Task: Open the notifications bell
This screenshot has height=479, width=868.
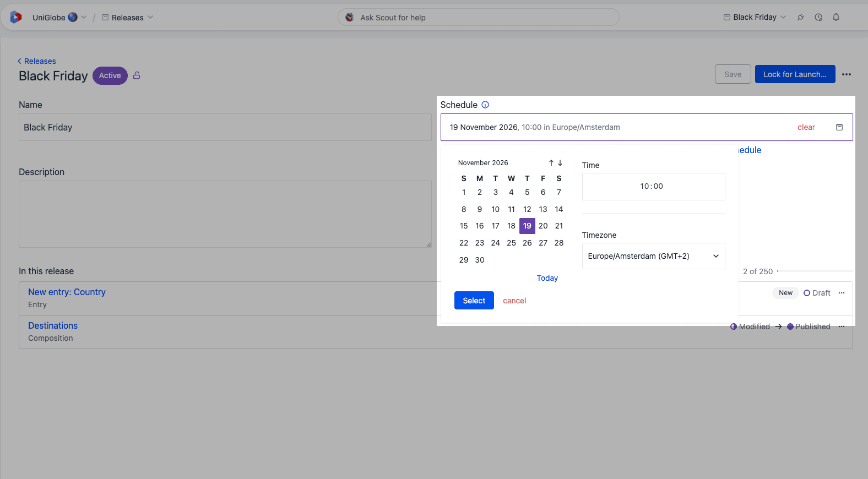Action: click(836, 17)
